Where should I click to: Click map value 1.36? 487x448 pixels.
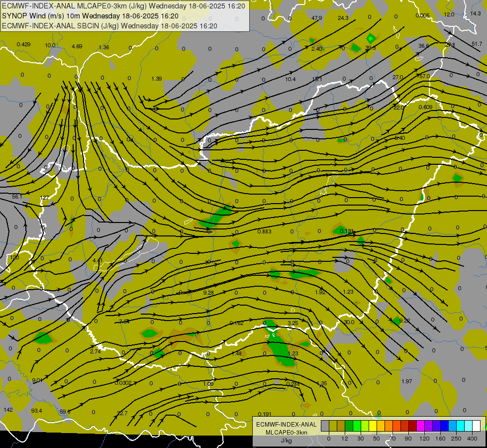(104, 47)
